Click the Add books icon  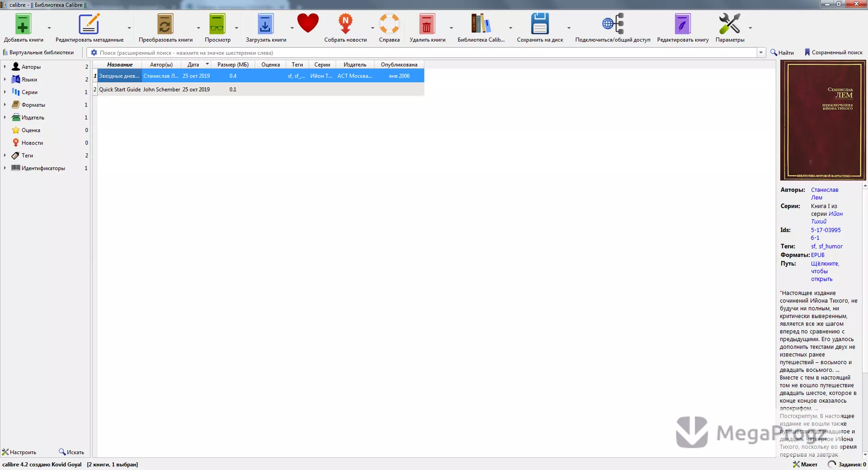tap(23, 24)
